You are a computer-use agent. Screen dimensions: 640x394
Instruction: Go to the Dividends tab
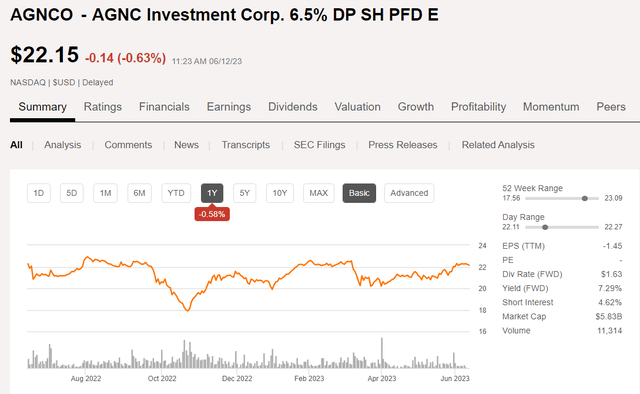point(293,107)
